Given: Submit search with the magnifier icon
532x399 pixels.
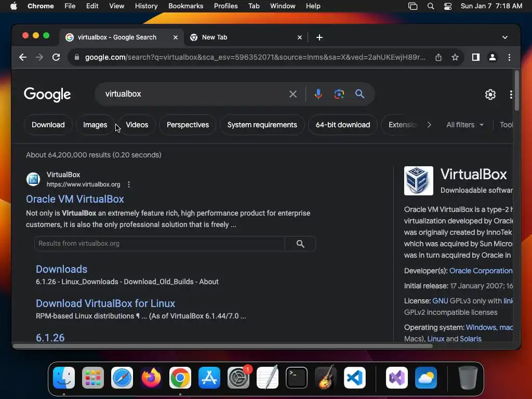Looking at the screenshot, I should tap(360, 94).
